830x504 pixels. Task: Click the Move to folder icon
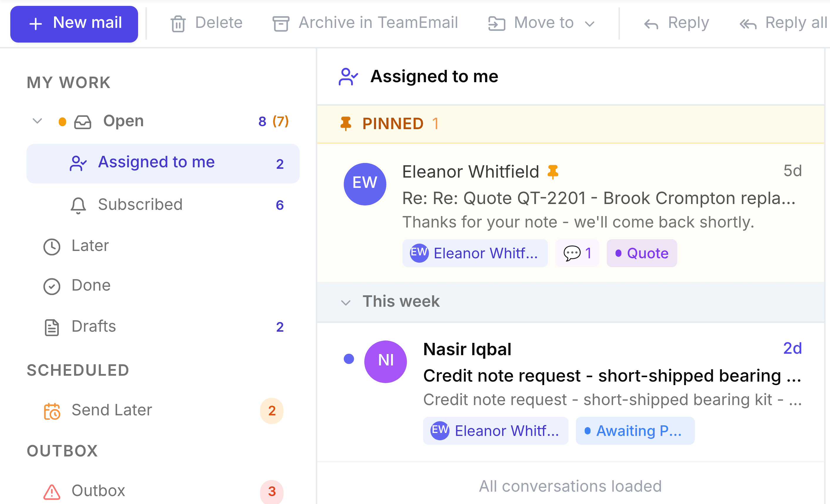coord(497,24)
